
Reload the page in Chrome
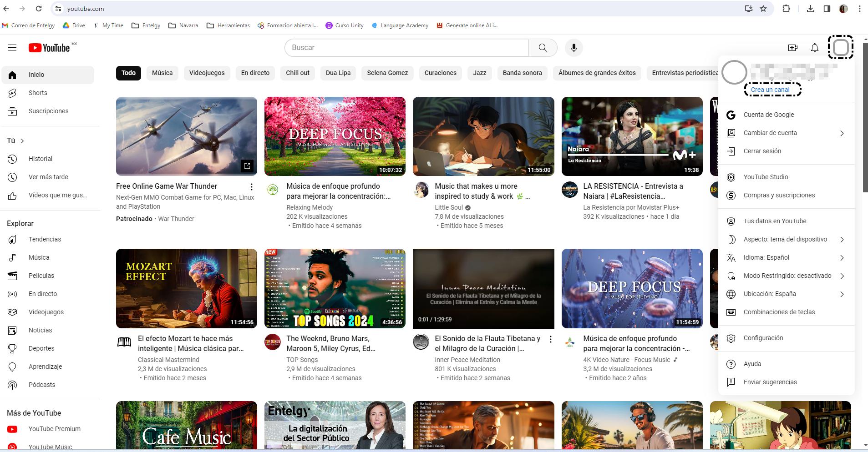point(39,9)
